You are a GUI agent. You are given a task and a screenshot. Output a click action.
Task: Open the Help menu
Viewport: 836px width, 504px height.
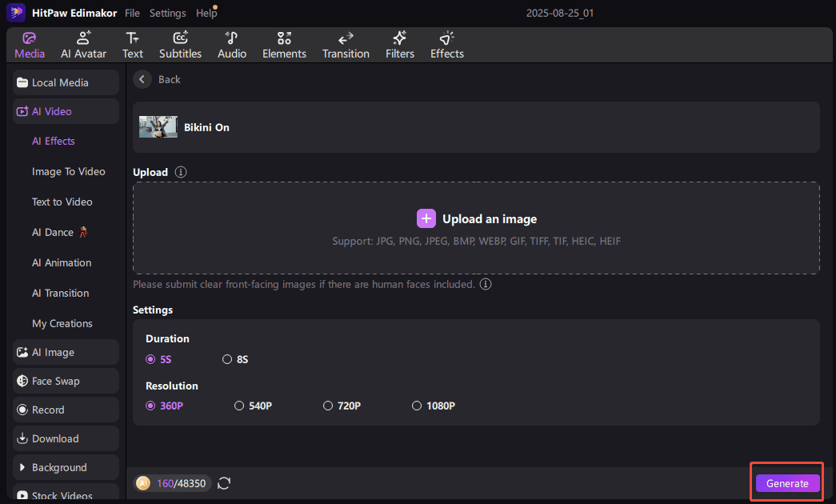tap(206, 13)
